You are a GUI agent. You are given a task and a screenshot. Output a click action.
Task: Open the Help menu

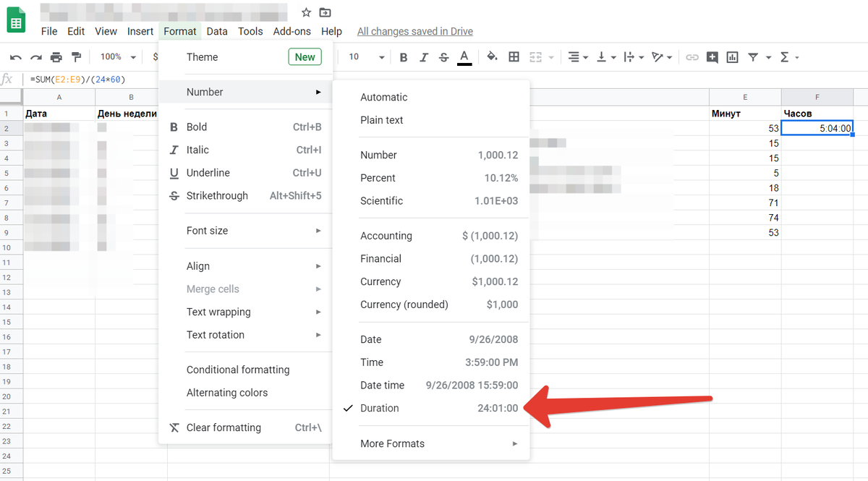tap(331, 31)
